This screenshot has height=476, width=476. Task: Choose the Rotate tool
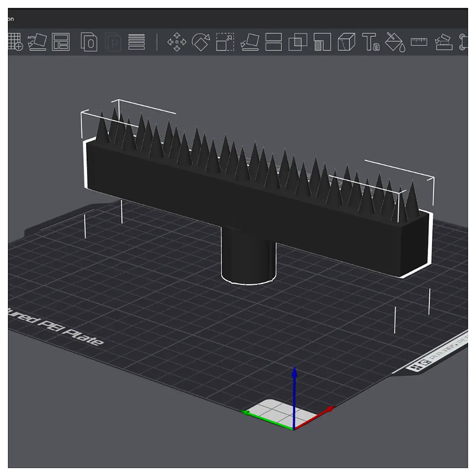[201, 42]
